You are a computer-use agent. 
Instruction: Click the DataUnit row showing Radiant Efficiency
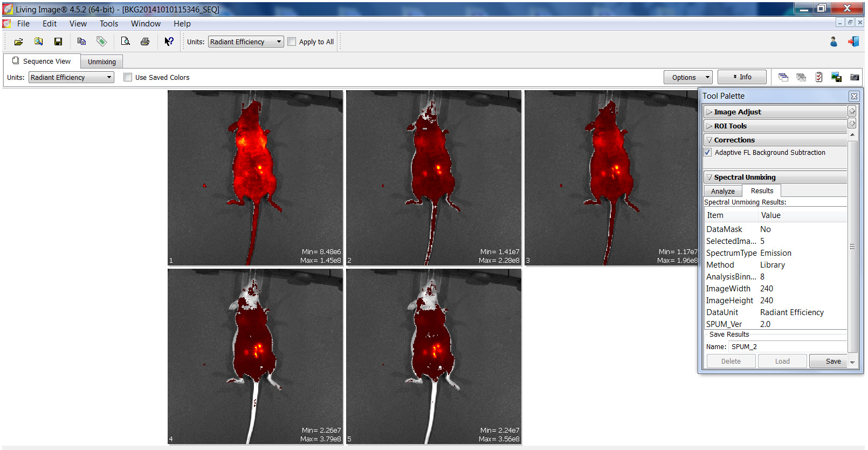pyautogui.click(x=775, y=312)
